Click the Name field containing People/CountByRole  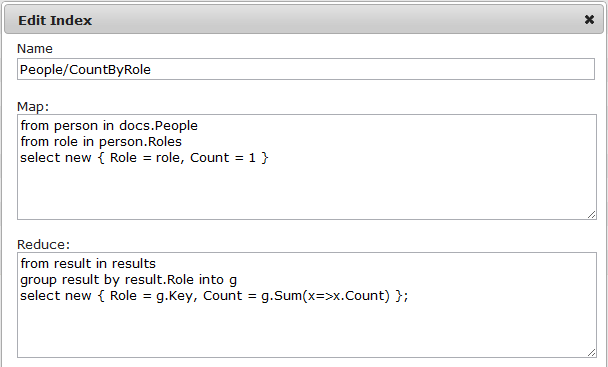pyautogui.click(x=306, y=69)
